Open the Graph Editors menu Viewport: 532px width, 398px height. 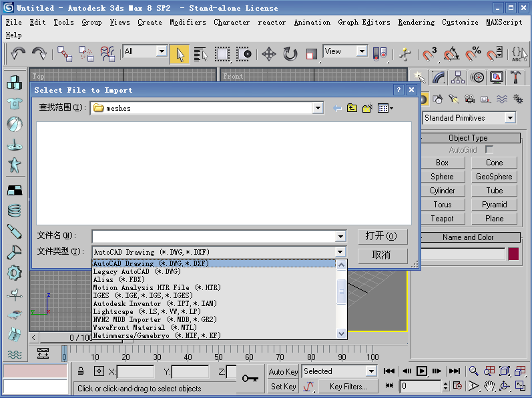coord(364,23)
